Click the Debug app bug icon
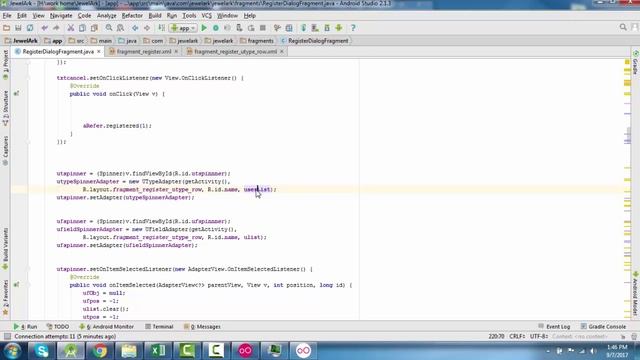This screenshot has height=360, width=640. 216,28
